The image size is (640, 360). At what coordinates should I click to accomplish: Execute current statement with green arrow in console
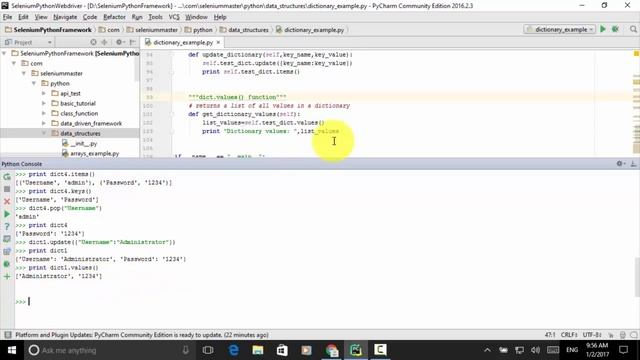click(7, 214)
